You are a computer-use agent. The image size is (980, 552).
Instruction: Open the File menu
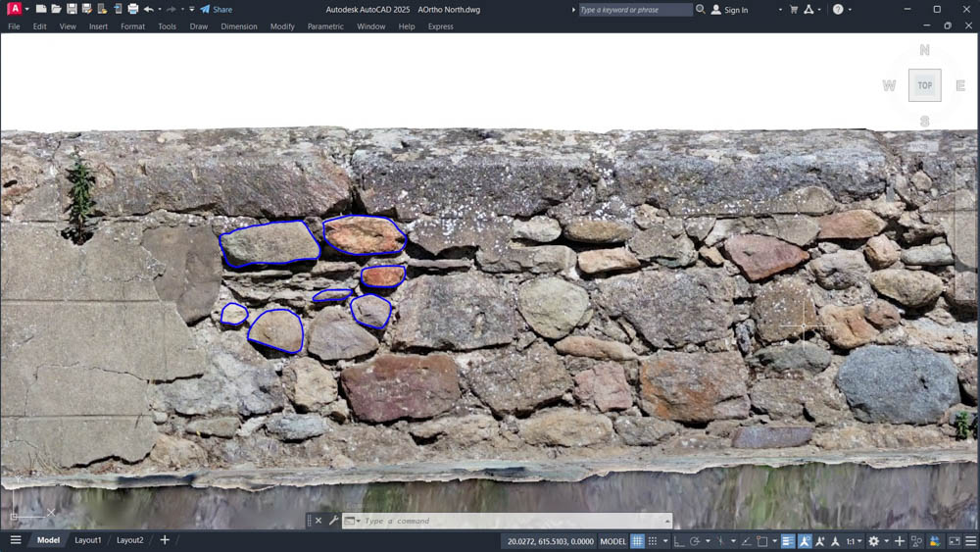tap(14, 26)
